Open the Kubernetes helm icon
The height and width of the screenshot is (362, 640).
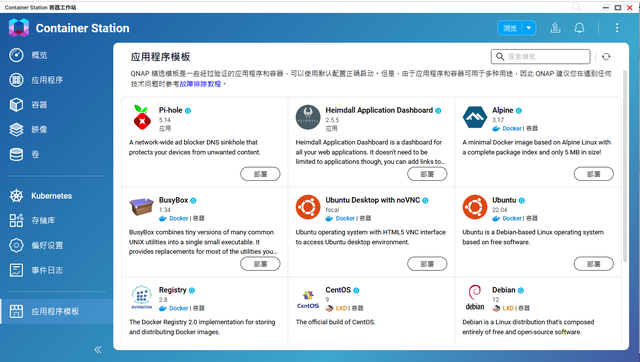tap(16, 196)
